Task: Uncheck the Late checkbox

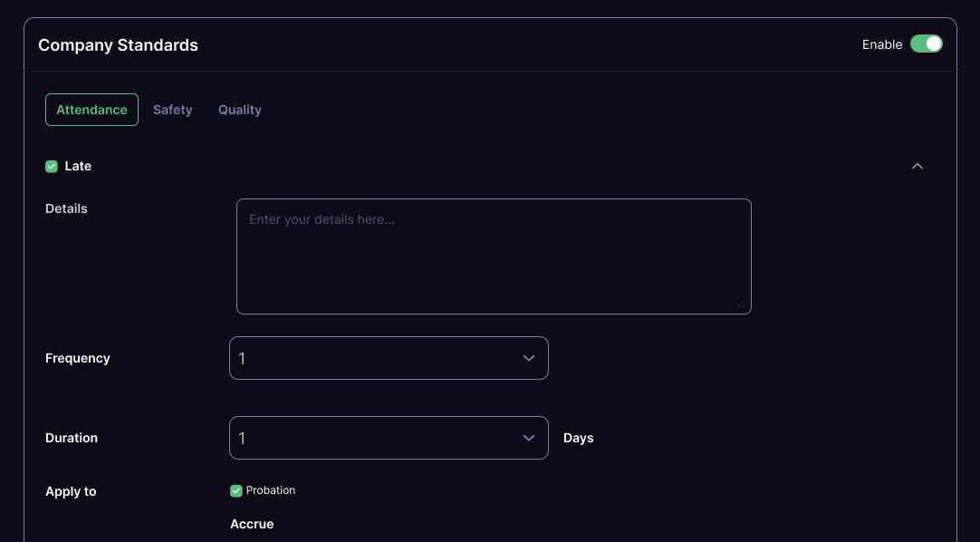Action: pos(52,166)
